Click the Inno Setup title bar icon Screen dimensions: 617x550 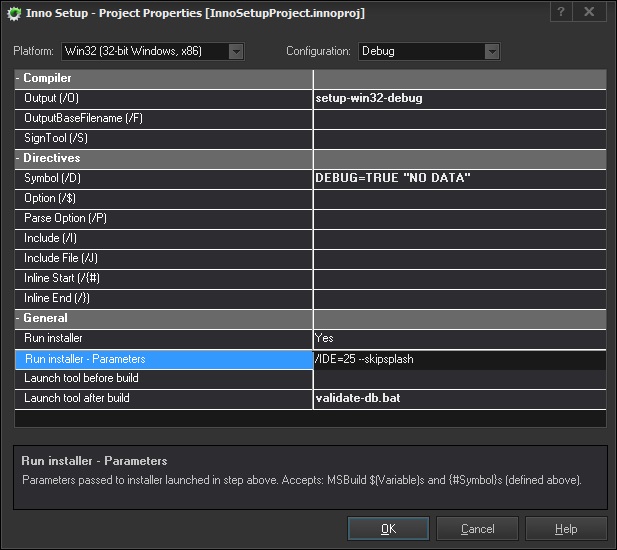tap(14, 14)
